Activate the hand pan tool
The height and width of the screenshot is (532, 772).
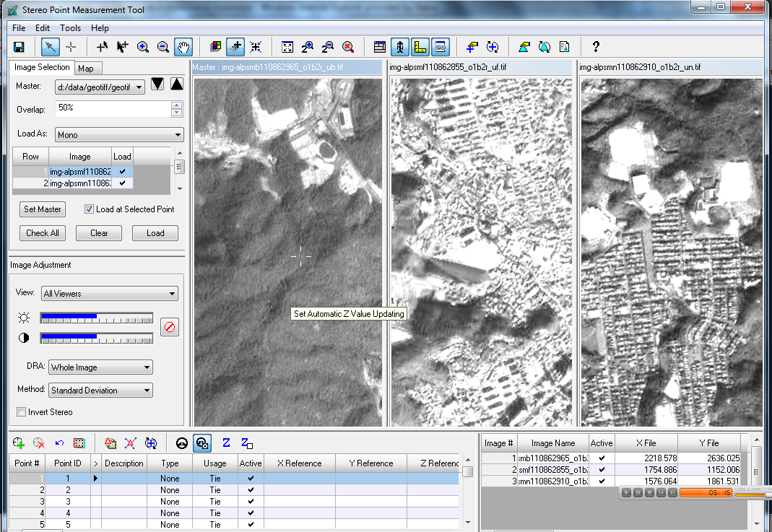183,47
